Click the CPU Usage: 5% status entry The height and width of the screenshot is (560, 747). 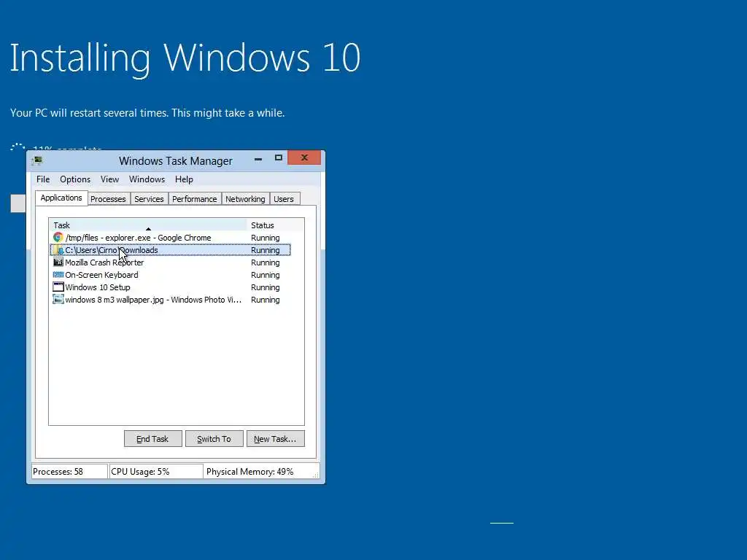coord(156,472)
